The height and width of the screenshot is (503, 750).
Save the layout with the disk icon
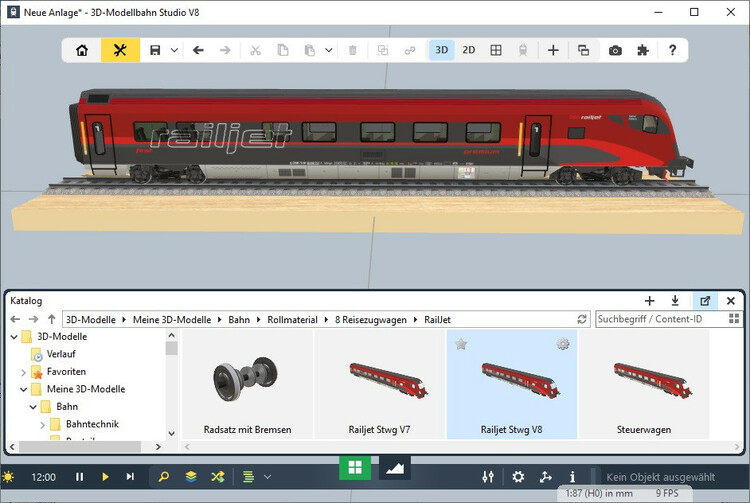click(155, 50)
